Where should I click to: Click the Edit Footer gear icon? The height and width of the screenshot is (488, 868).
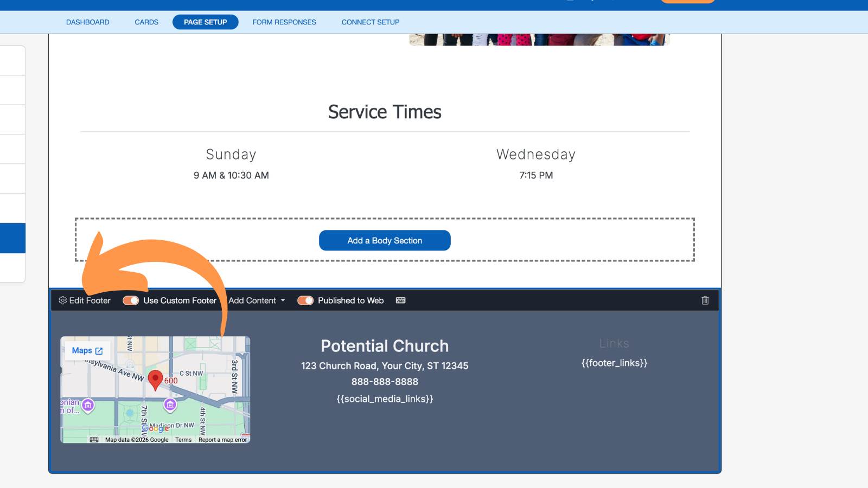tap(63, 300)
